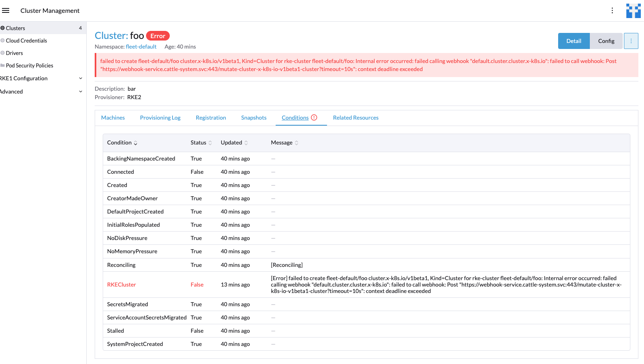The image size is (644, 364).
Task: Open the cluster actions three-dot menu
Action: pos(631,41)
